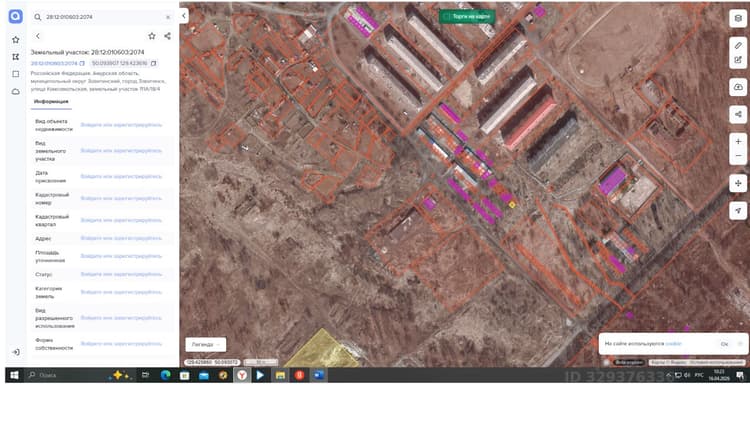Select the polygon drawing tool in sidebar
This screenshot has height=422, width=750.
pyautogui.click(x=15, y=57)
